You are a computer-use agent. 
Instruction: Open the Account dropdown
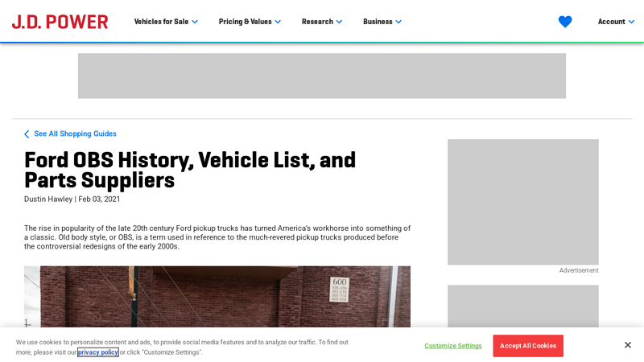[616, 22]
